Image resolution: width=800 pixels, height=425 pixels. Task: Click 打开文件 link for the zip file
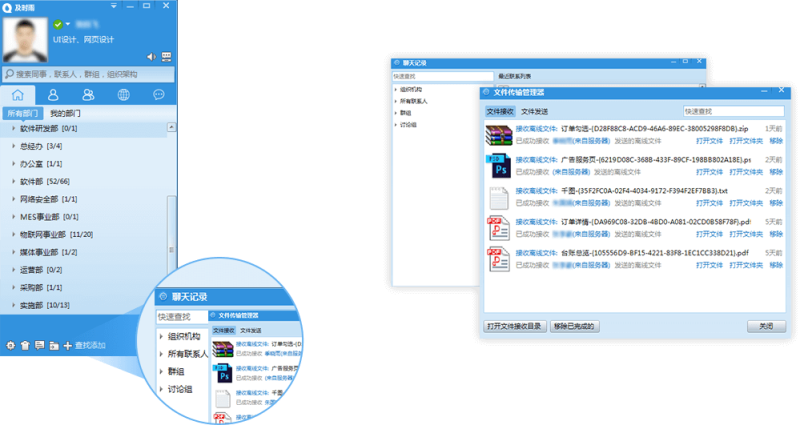[x=708, y=141]
